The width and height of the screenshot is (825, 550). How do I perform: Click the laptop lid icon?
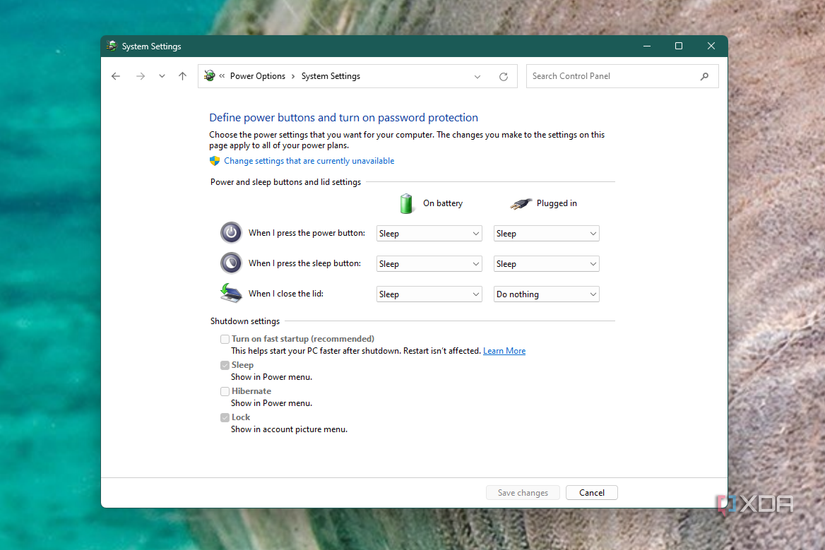(231, 293)
